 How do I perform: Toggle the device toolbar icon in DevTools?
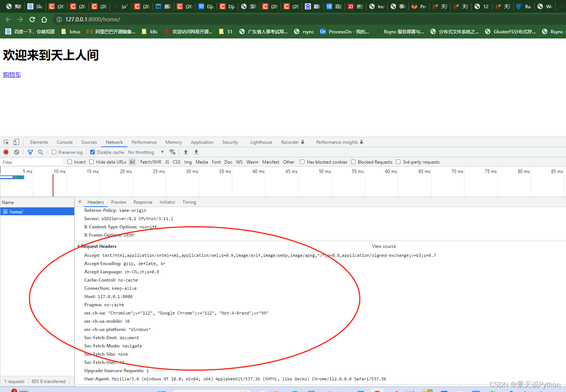tap(16, 142)
